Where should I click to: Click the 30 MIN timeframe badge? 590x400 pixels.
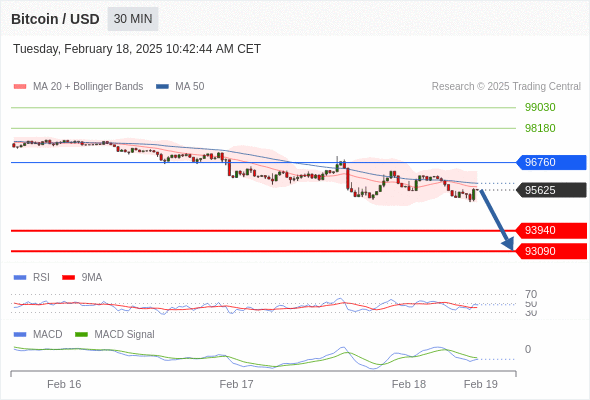click(x=133, y=19)
